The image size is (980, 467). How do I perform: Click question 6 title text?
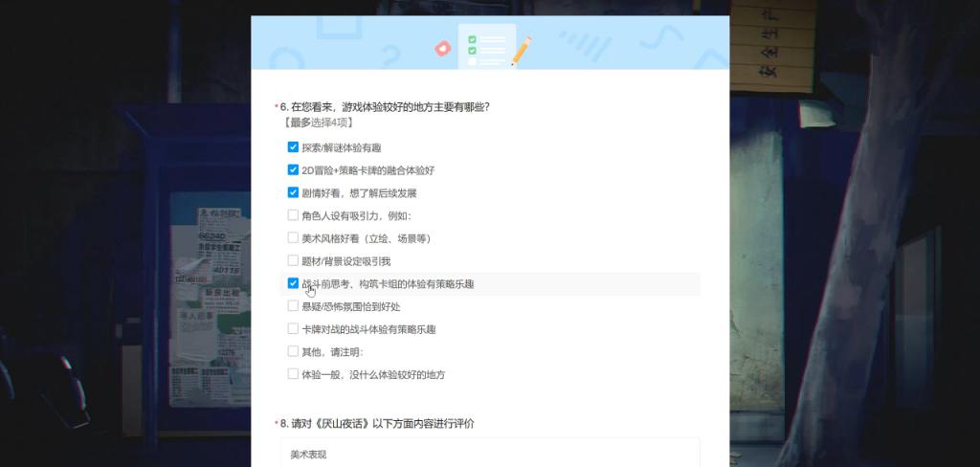click(x=390, y=107)
